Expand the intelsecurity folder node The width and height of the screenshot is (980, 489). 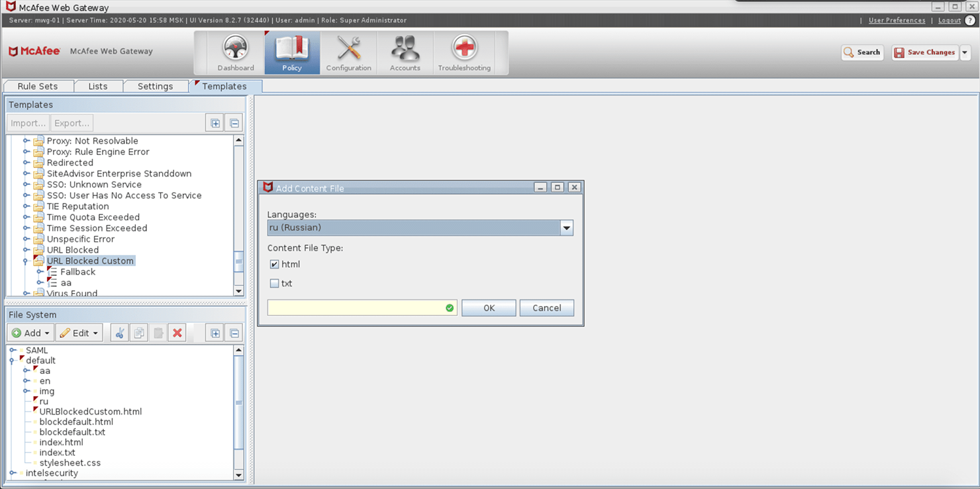tap(12, 473)
